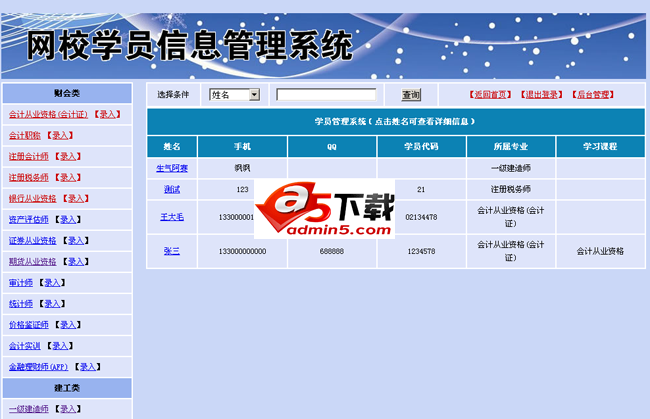Click the search keyword input field
The width and height of the screenshot is (650, 419).
pyautogui.click(x=326, y=95)
